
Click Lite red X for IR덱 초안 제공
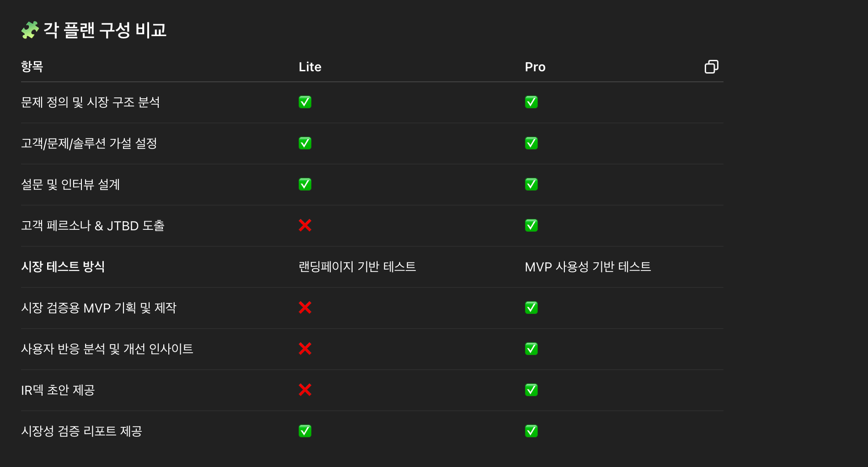(305, 390)
